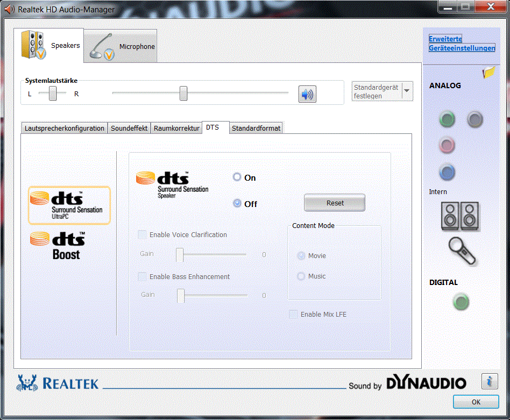Open Erweiterte Geräteeinstellungen link
The image size is (510, 420).
click(x=462, y=43)
